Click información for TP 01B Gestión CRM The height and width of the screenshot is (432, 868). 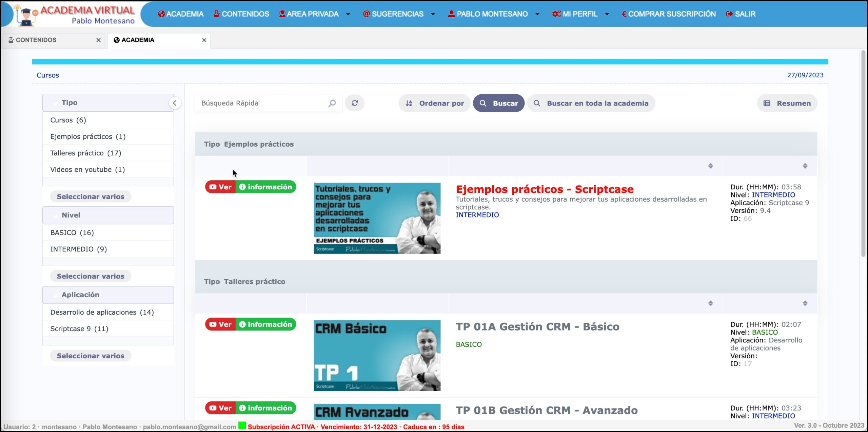click(x=266, y=408)
